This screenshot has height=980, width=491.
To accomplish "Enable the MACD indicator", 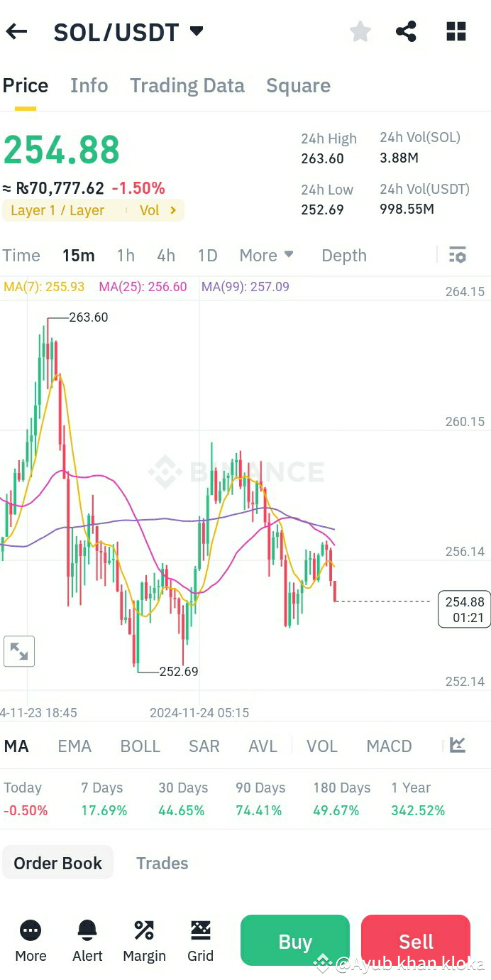I will 389,746.
